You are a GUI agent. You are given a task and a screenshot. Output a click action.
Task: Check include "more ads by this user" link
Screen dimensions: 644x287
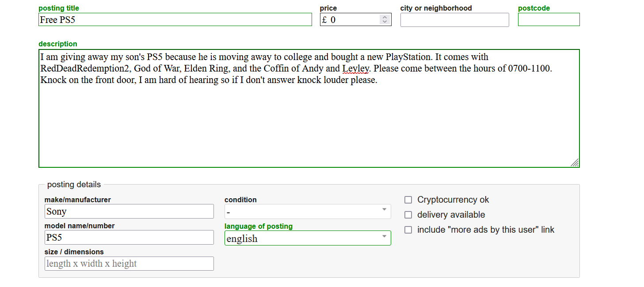pos(408,230)
